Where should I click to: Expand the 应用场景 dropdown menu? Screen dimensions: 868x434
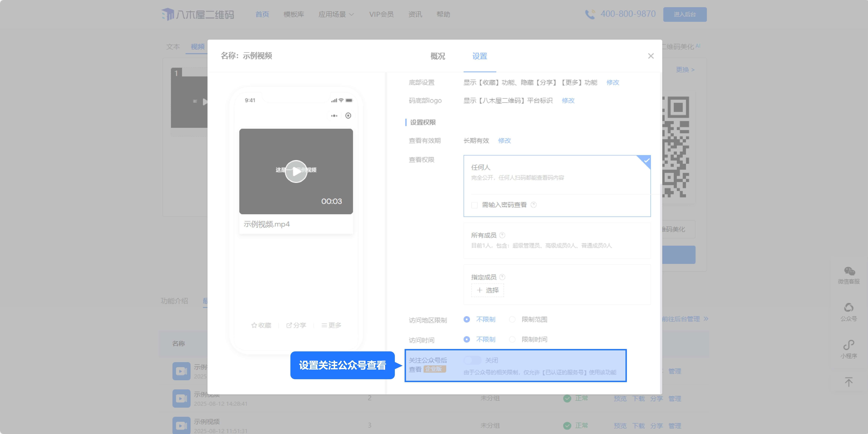click(336, 14)
